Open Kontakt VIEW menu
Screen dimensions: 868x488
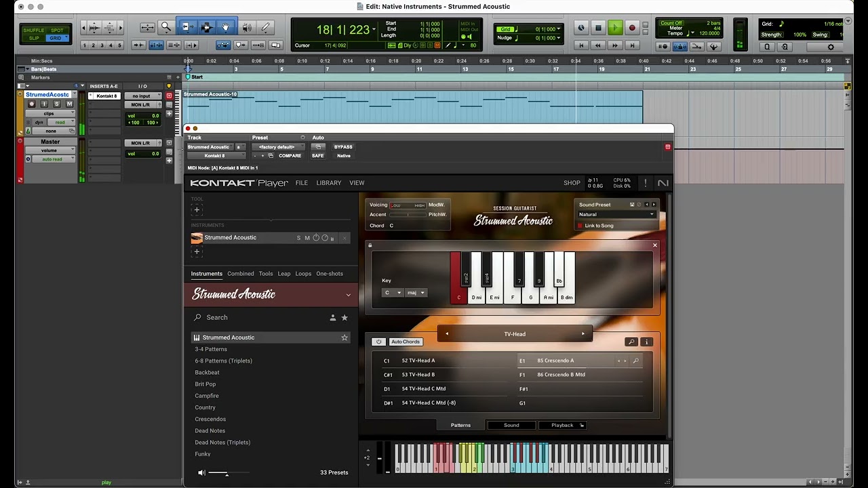point(357,183)
